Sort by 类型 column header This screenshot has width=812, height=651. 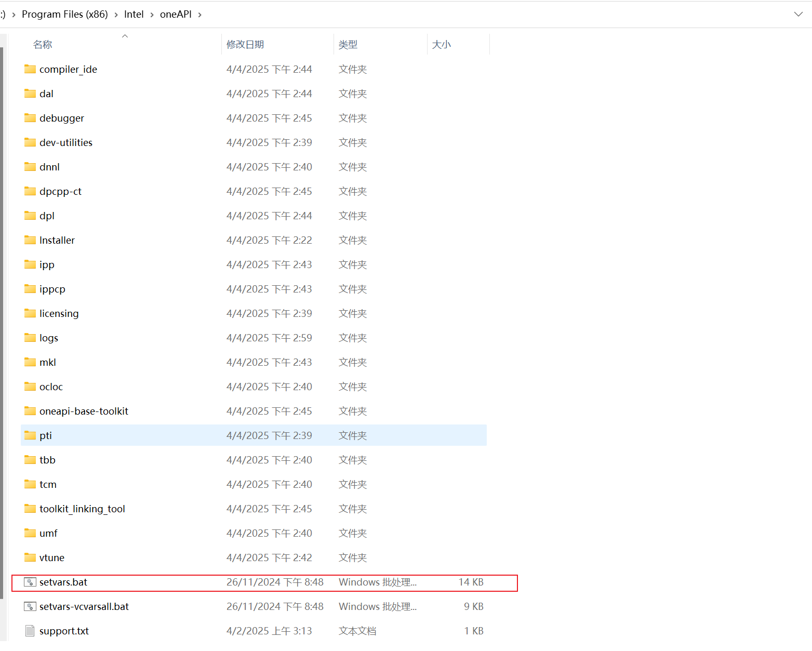point(348,45)
